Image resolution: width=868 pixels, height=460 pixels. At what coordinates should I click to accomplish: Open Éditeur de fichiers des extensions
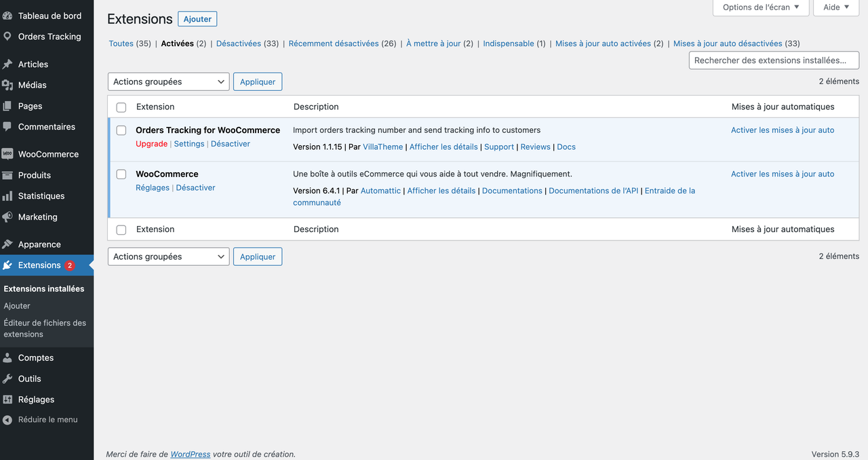pos(45,328)
